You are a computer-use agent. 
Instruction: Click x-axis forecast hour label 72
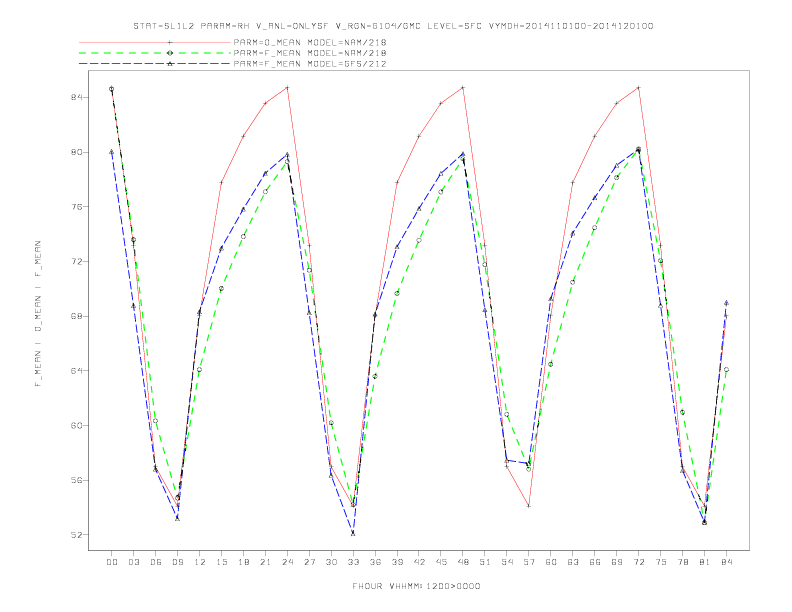pos(638,562)
